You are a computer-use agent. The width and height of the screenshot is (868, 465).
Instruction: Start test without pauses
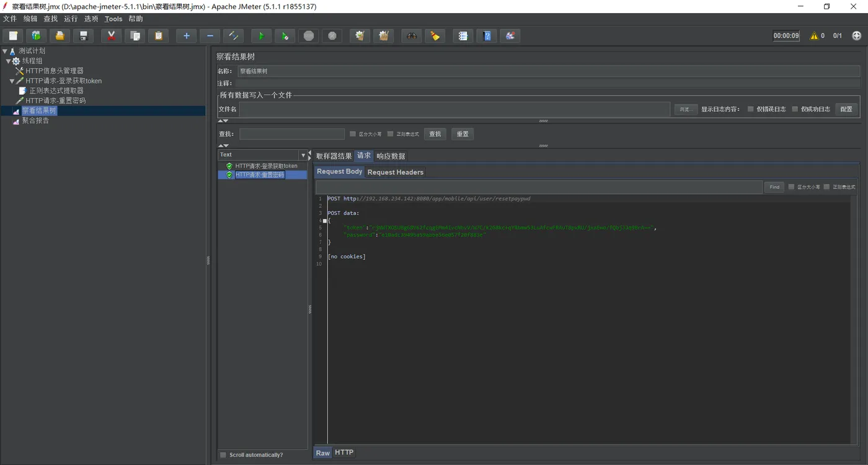(x=285, y=35)
